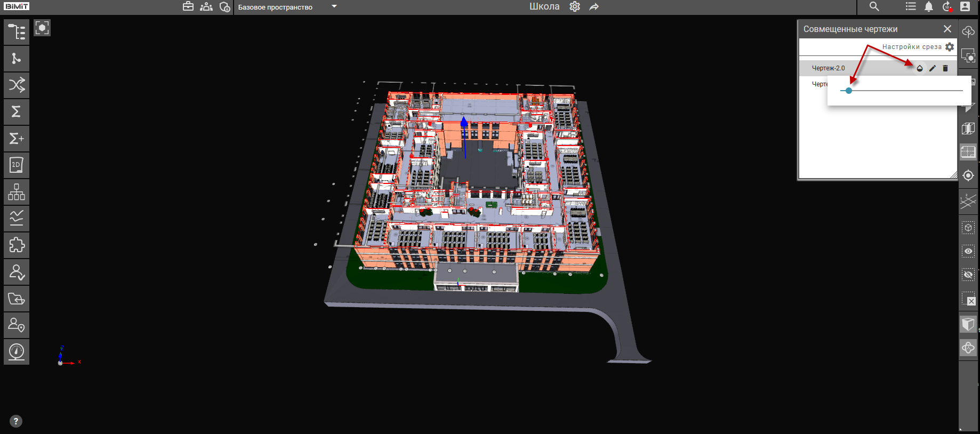This screenshot has width=980, height=434.
Task: Toggle the hide elements crossed-eye icon
Action: [968, 275]
